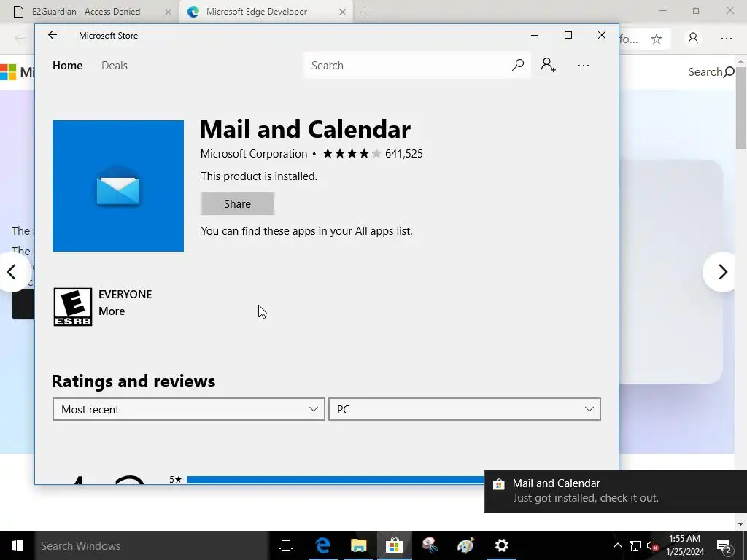Image resolution: width=747 pixels, height=560 pixels.
Task: Minimize the Microsoft Store window
Action: coord(535,35)
